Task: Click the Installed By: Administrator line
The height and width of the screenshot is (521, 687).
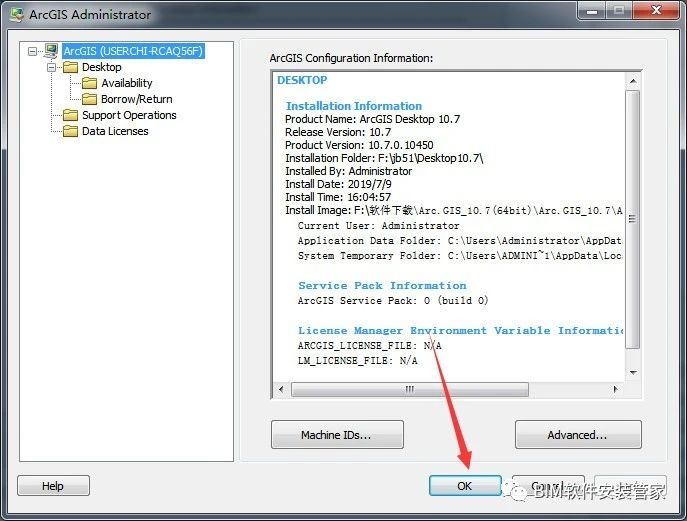Action: (x=348, y=171)
